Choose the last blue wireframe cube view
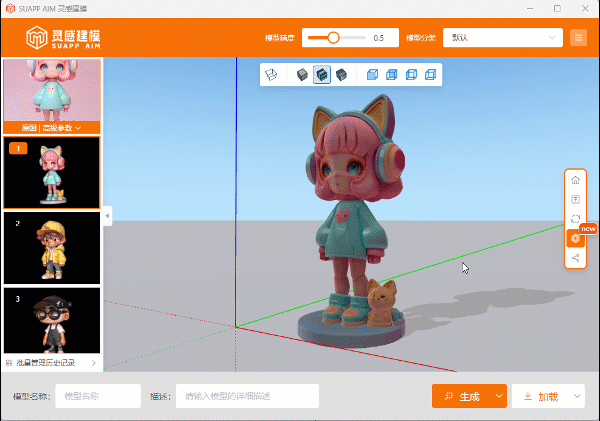The height and width of the screenshot is (421, 600). click(x=430, y=74)
